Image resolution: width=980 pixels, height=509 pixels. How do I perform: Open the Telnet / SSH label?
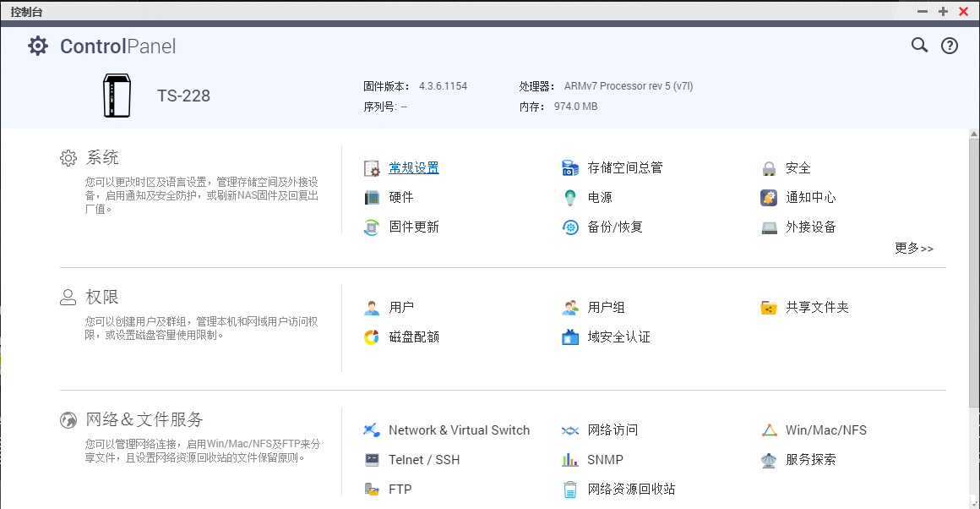point(424,460)
